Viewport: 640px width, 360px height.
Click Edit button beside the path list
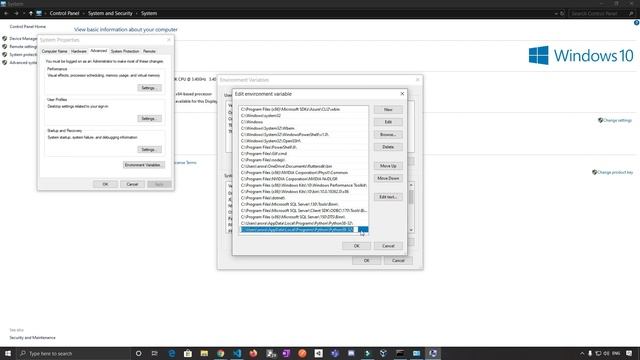[388, 122]
